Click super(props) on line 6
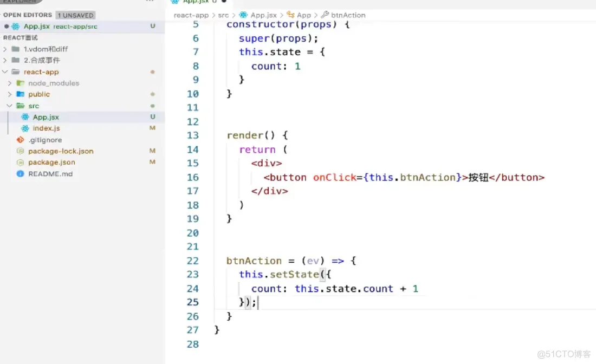 [x=275, y=38]
